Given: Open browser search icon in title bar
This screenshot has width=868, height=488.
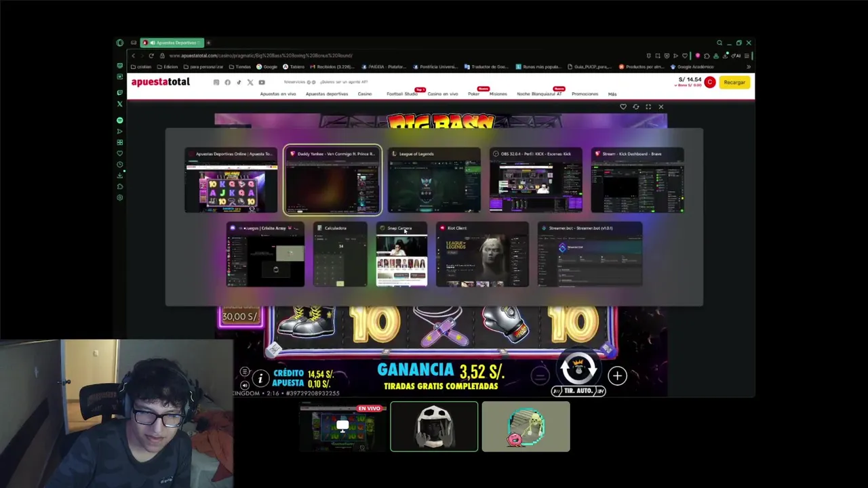Looking at the screenshot, I should [x=719, y=43].
